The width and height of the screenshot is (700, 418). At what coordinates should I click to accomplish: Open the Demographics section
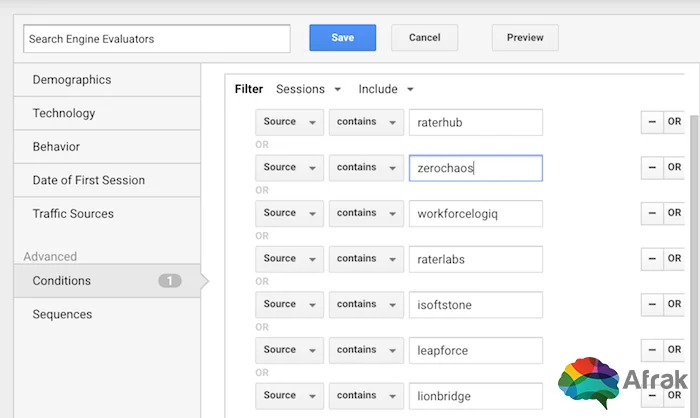(107, 79)
